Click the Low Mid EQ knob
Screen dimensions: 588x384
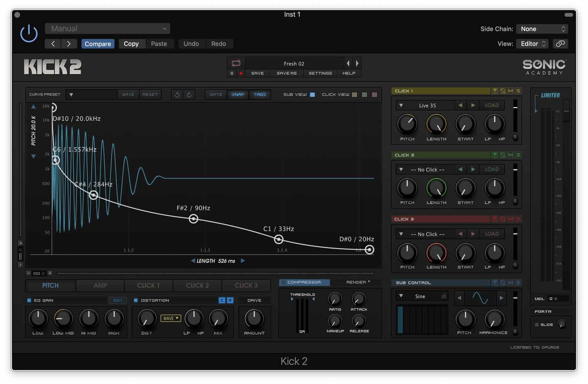click(x=63, y=319)
